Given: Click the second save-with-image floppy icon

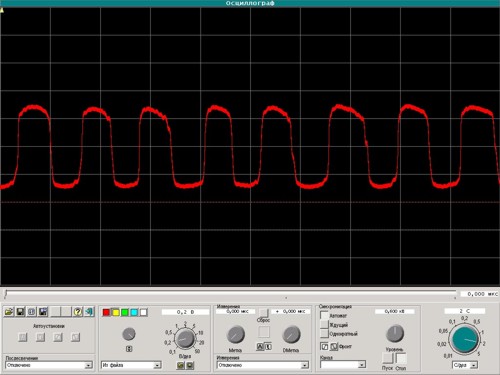Looking at the screenshot, I should tap(43, 312).
